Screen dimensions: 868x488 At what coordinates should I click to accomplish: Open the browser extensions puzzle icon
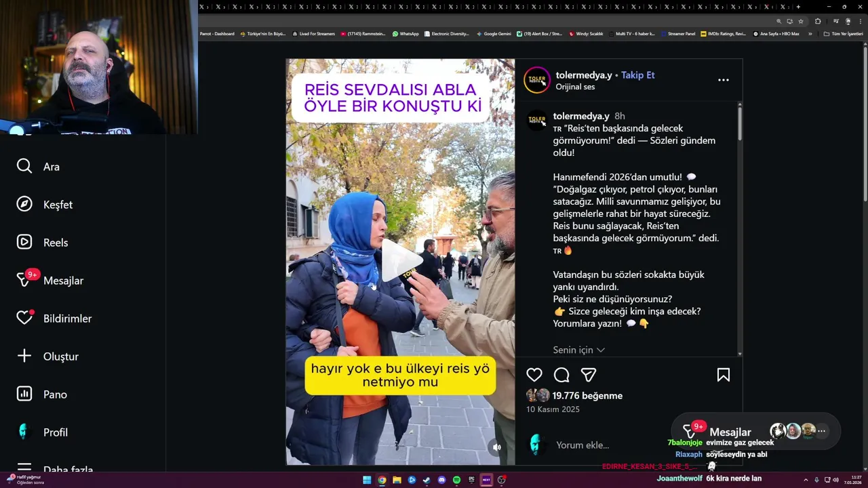click(818, 21)
